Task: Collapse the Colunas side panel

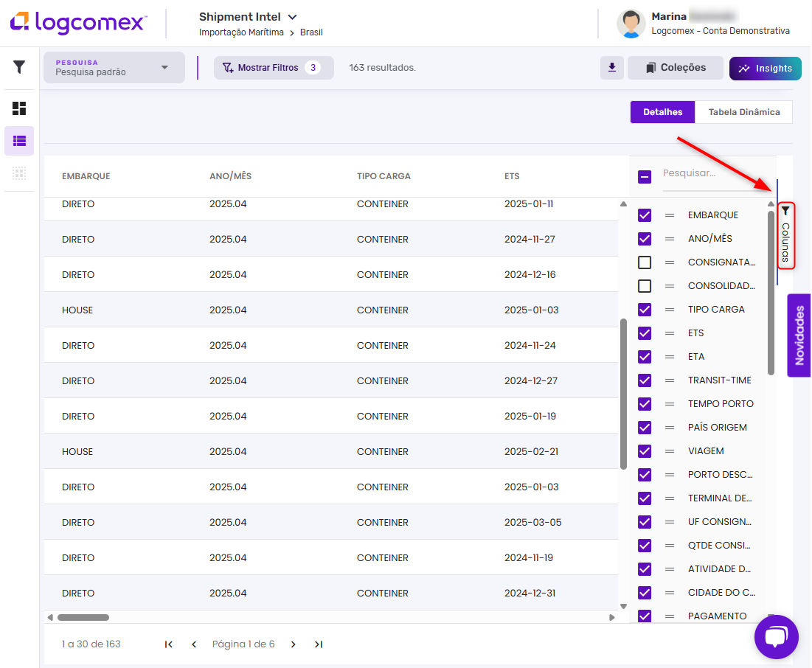Action: tap(786, 235)
